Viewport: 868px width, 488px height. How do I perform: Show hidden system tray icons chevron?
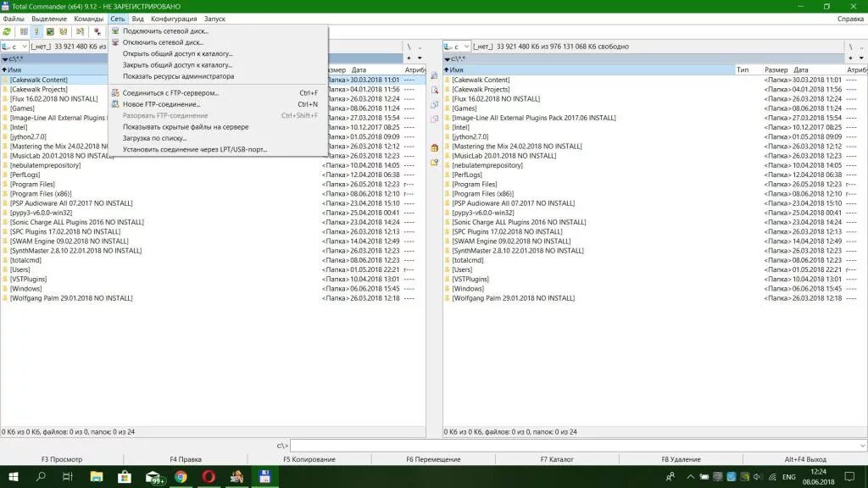click(x=690, y=476)
